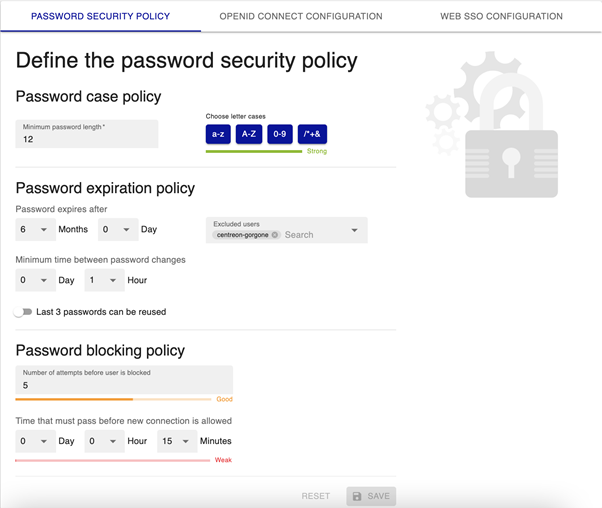The image size is (602, 508).
Task: Toggle uppercase A-Z letter case
Action: point(249,134)
